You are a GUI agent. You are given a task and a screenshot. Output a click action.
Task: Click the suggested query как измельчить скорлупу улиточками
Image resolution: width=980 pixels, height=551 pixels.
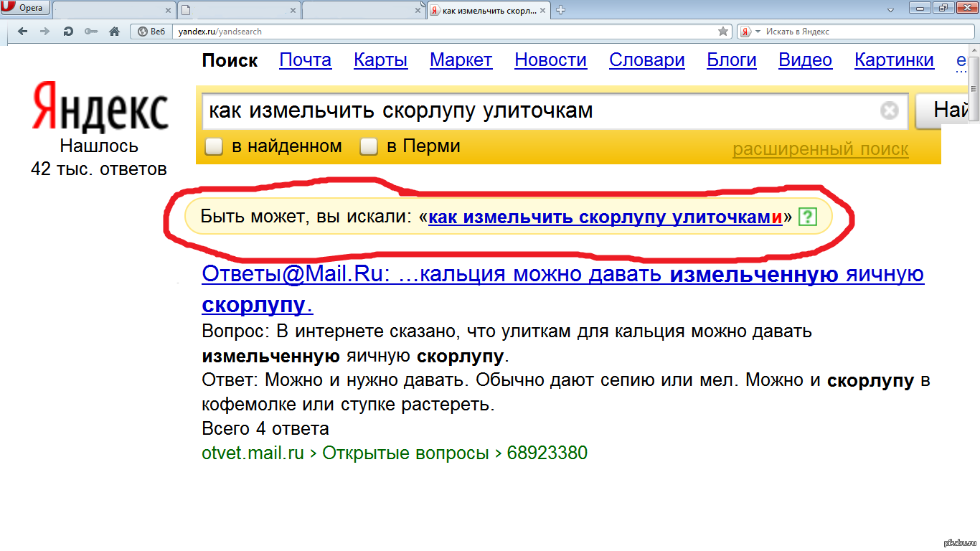[x=606, y=217]
